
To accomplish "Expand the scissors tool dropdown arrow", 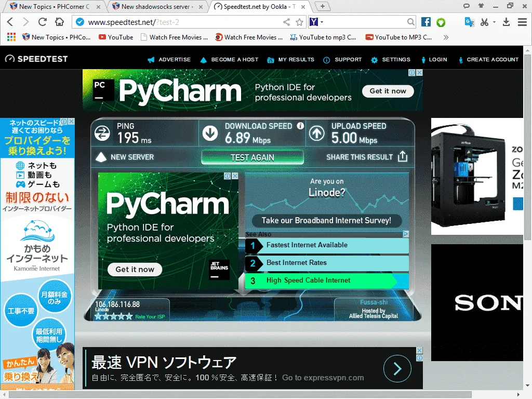I will (x=495, y=22).
